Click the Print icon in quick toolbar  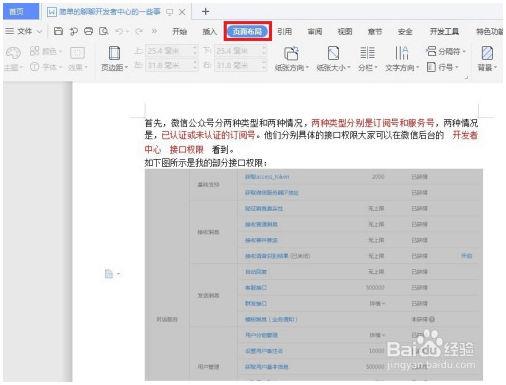pos(88,31)
